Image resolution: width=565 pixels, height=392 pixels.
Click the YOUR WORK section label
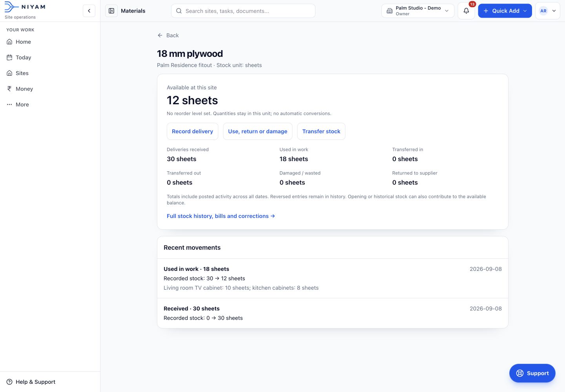point(20,30)
